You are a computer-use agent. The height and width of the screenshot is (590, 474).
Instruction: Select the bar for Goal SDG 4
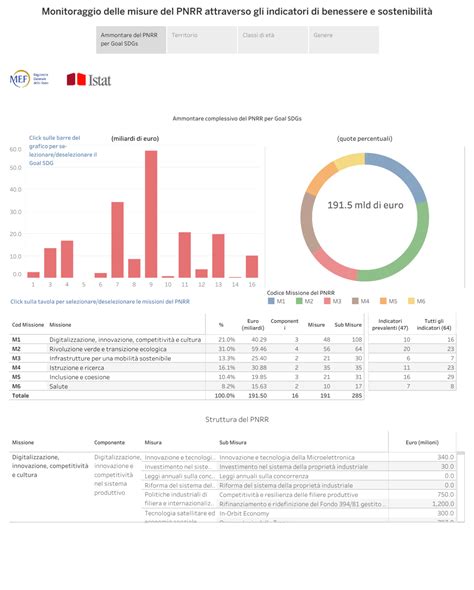[67, 259]
